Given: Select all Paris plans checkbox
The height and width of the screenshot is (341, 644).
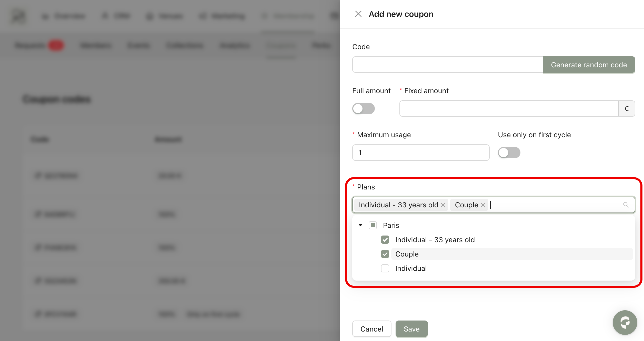Looking at the screenshot, I should 373,225.
